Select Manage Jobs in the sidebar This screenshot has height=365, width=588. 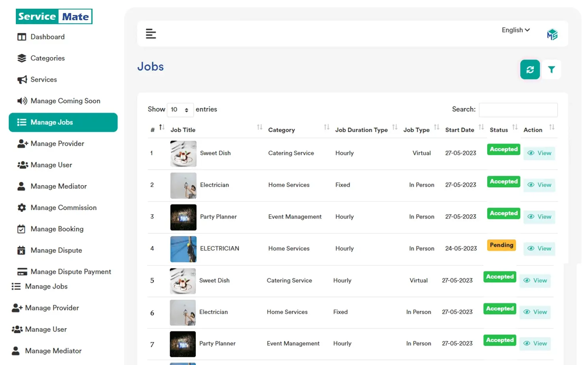point(51,122)
